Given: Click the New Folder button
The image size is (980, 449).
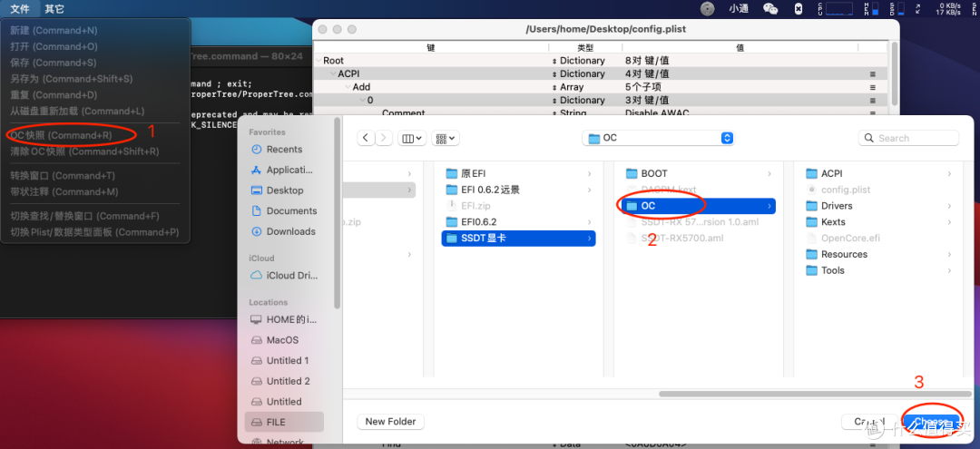Looking at the screenshot, I should click(x=390, y=422).
